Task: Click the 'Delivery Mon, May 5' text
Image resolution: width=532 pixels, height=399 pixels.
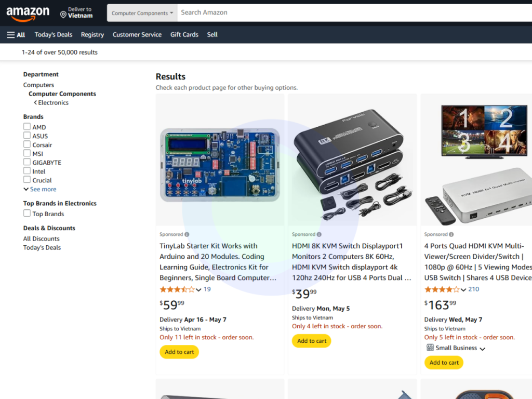Action: point(321,309)
